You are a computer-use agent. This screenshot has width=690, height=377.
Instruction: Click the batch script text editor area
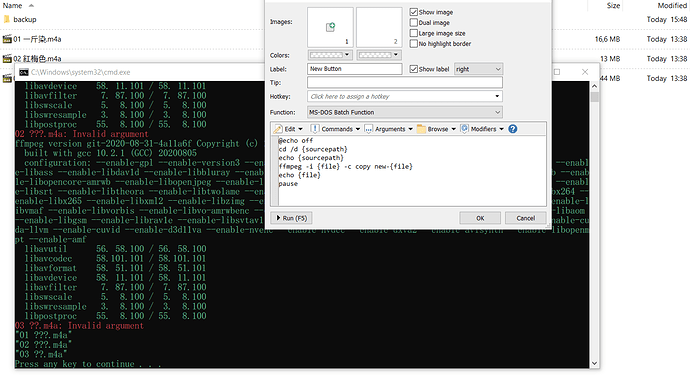point(412,171)
